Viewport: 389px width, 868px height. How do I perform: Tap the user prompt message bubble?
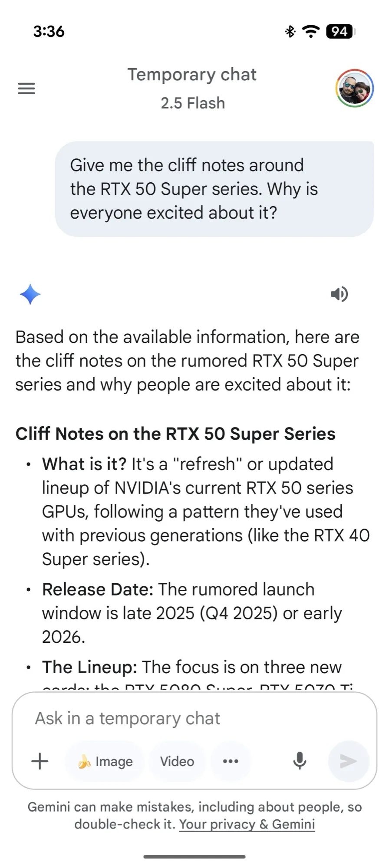tap(214, 189)
